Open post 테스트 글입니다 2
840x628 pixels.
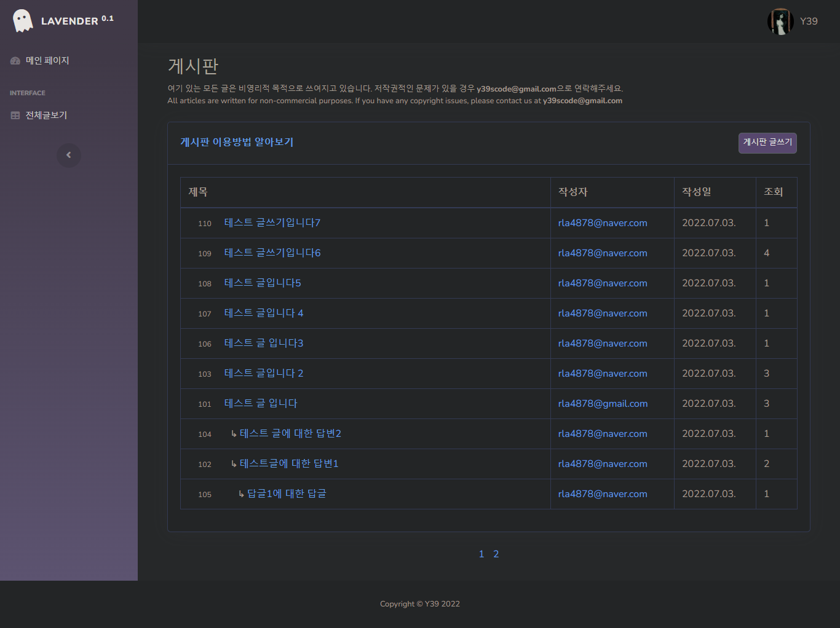point(264,374)
